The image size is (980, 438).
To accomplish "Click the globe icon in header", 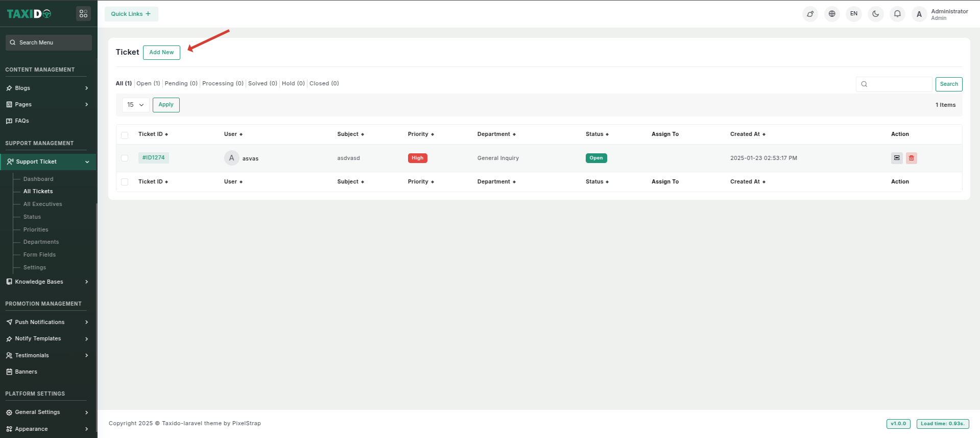I will 832,14.
